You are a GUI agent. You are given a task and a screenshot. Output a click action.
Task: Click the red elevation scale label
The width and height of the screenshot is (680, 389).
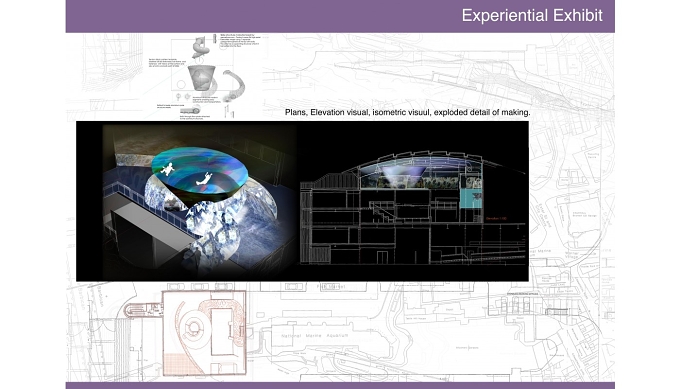pyautogui.click(x=496, y=219)
